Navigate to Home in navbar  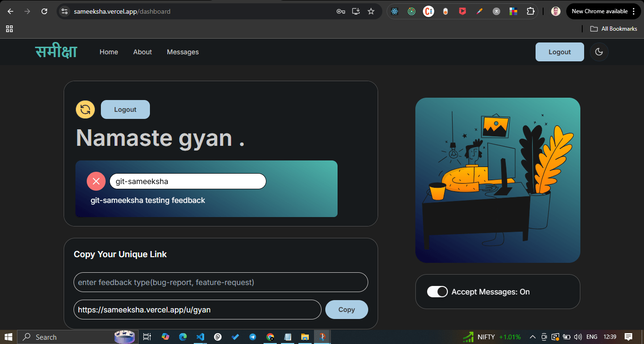pos(109,52)
